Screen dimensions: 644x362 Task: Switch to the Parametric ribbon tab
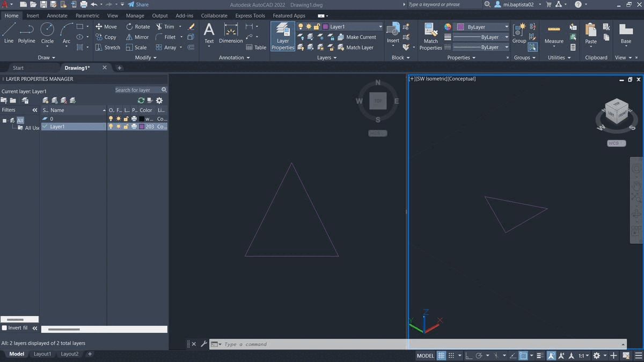87,16
